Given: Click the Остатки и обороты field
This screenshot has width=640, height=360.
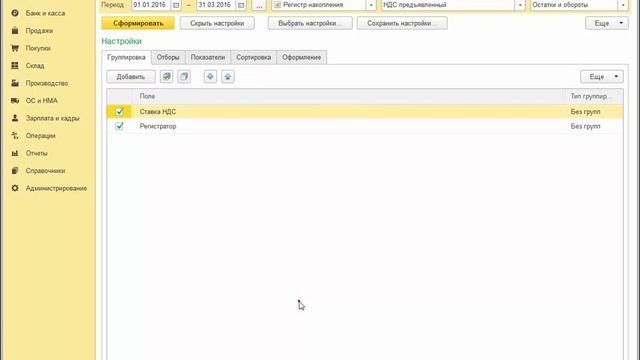Looking at the screenshot, I should [x=574, y=5].
